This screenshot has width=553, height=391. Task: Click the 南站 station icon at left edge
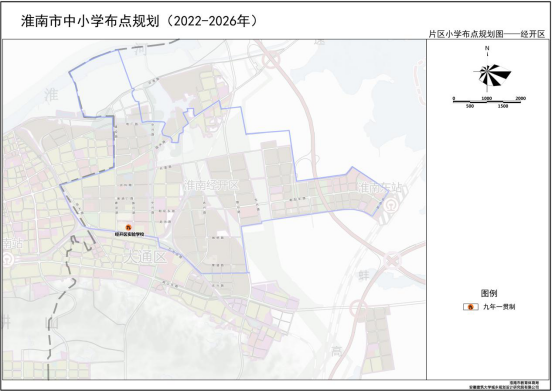(7, 259)
